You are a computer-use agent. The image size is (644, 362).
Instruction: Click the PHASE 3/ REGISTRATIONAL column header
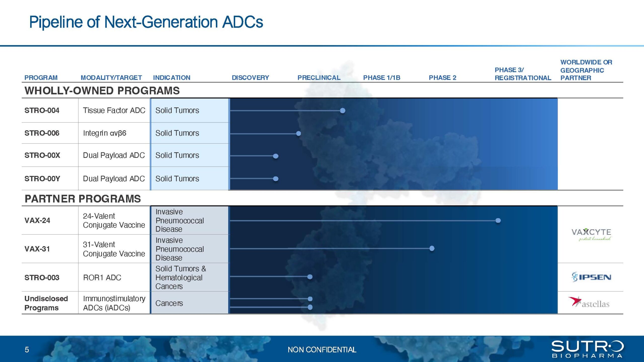click(523, 74)
